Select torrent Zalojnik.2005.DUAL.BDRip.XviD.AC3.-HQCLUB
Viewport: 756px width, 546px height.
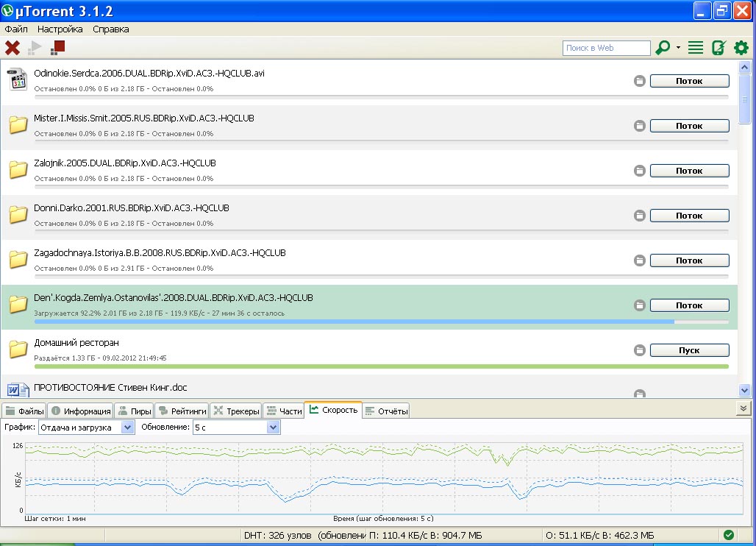pyautogui.click(x=125, y=163)
